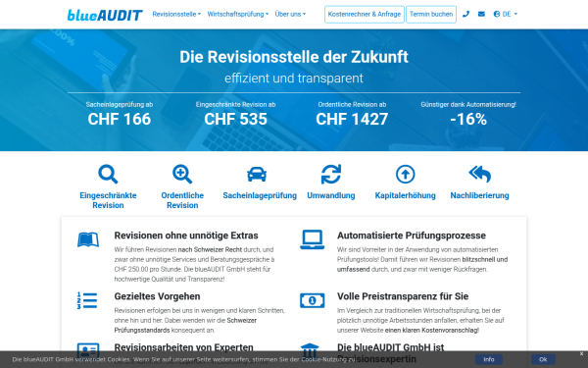Accept cookies with the Ok button
Image resolution: width=588 pixels, height=368 pixels.
pyautogui.click(x=543, y=359)
